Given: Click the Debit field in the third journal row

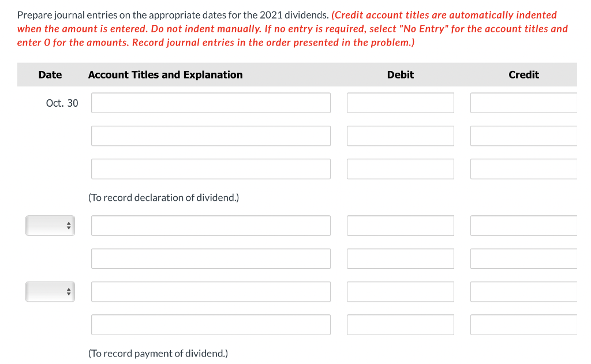Looking at the screenshot, I should (400, 168).
